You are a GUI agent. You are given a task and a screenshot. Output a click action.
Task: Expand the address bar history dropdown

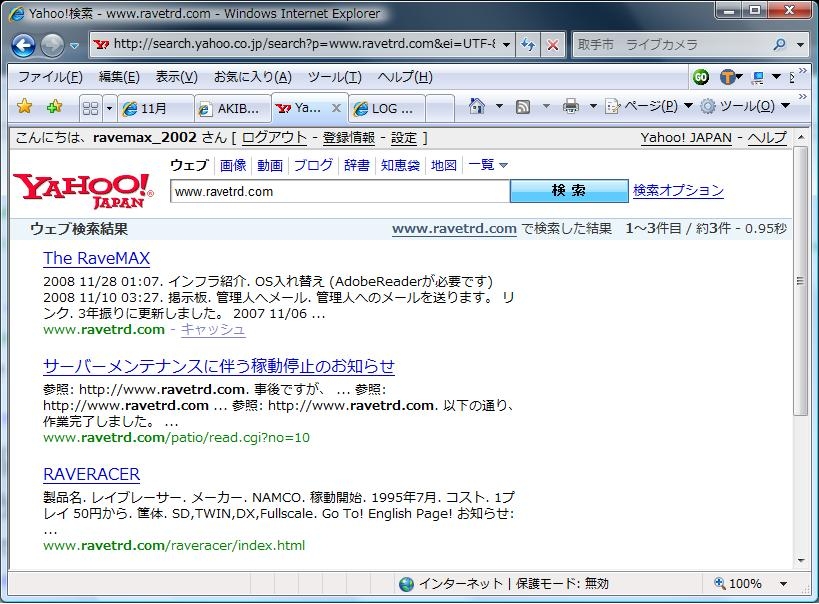point(506,45)
